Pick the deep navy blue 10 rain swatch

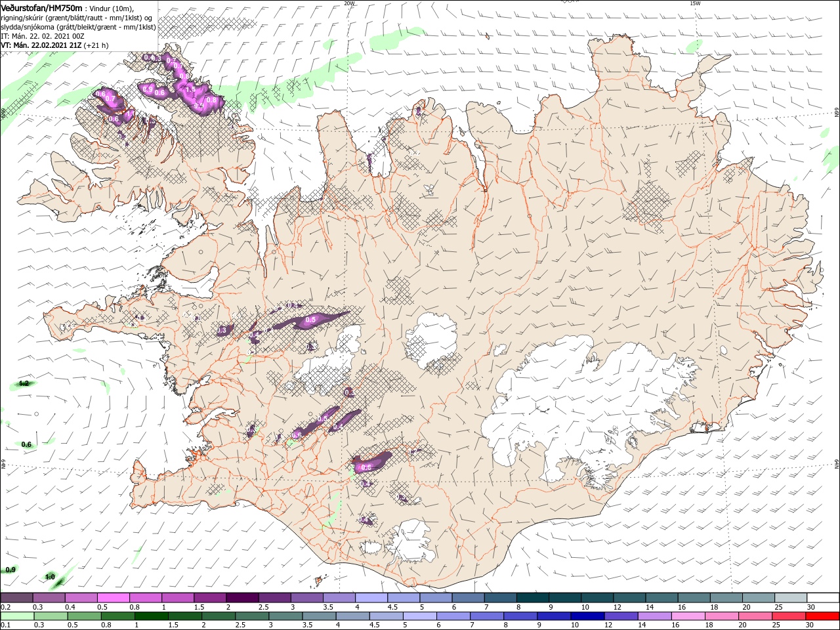587,616
